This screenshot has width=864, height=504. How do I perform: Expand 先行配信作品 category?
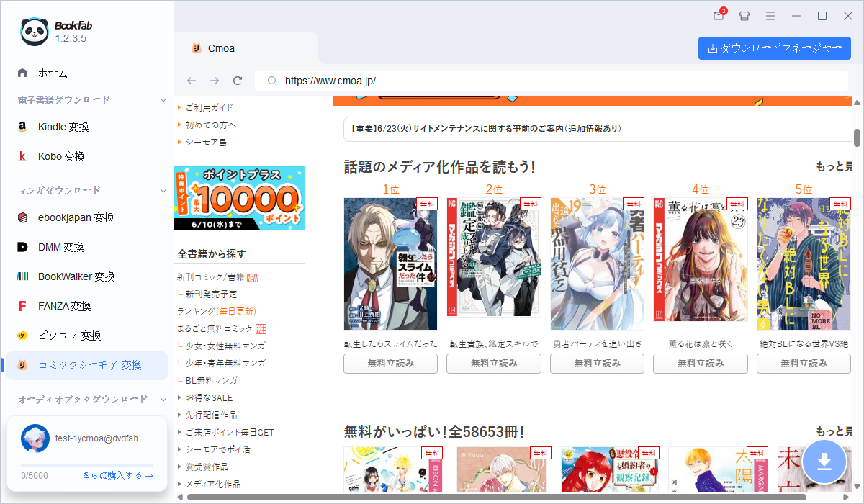pyautogui.click(x=179, y=415)
